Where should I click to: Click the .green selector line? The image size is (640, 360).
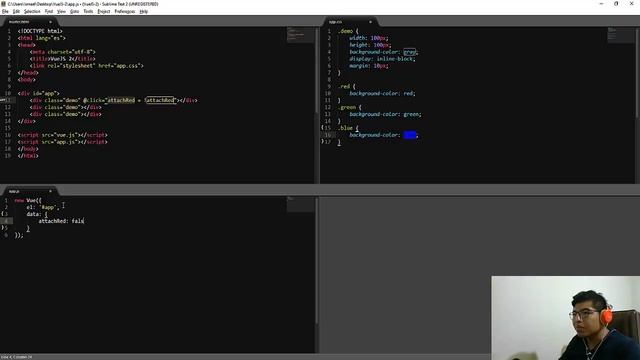point(349,107)
